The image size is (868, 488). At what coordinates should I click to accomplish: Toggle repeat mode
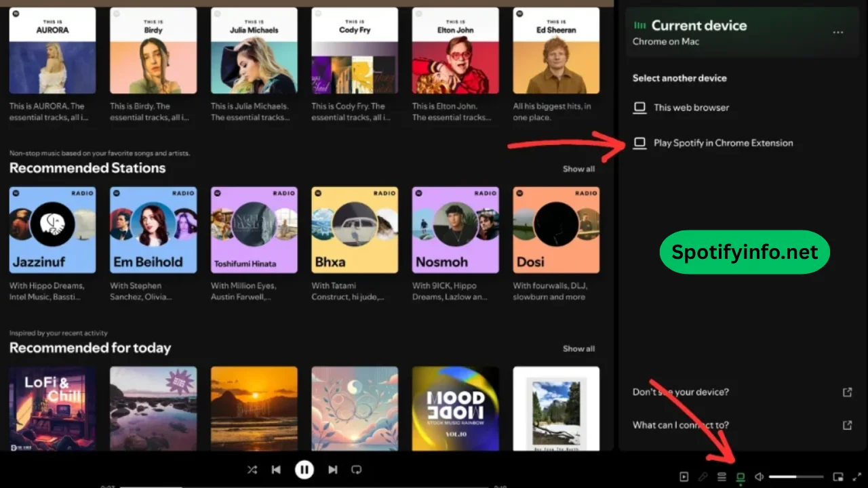(x=357, y=470)
